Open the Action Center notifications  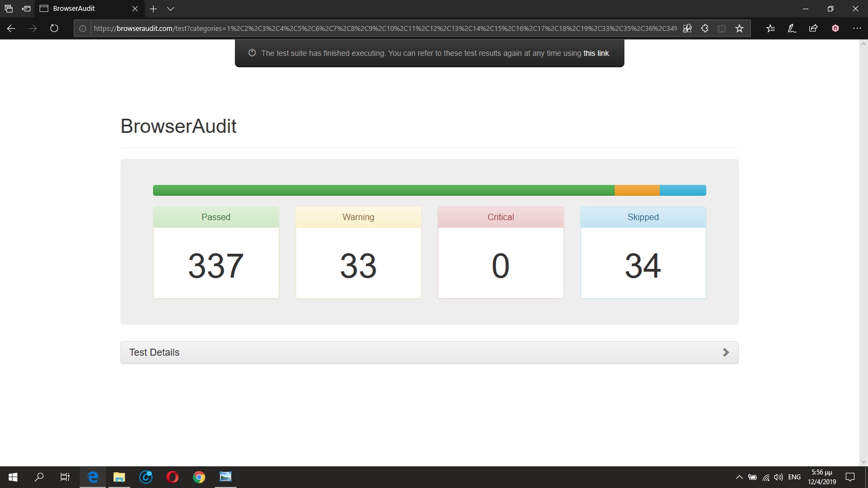pos(850,477)
